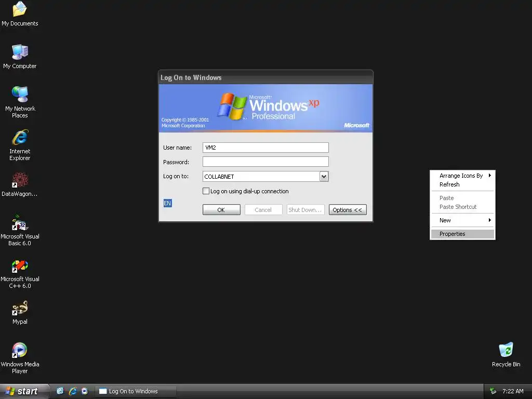Choose Properties in the context menu
Image resolution: width=532 pixels, height=399 pixels.
click(x=462, y=234)
